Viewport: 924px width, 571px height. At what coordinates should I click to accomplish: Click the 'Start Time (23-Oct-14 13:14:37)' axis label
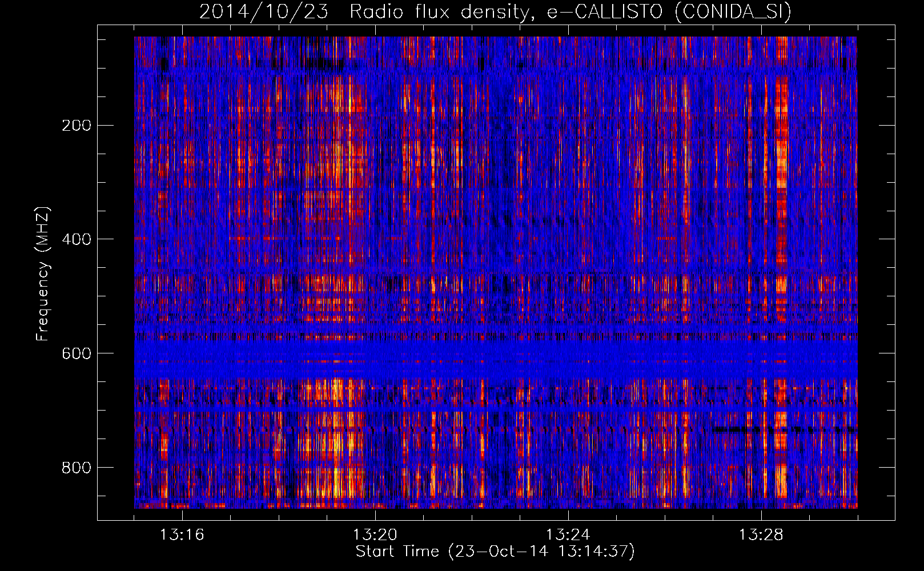[495, 552]
